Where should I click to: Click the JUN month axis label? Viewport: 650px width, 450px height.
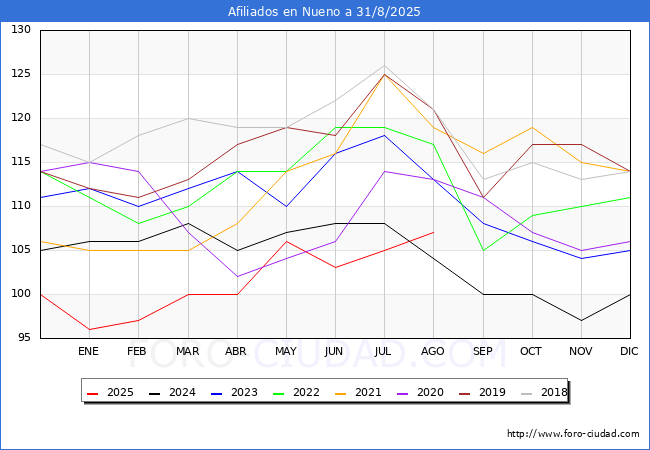(334, 351)
